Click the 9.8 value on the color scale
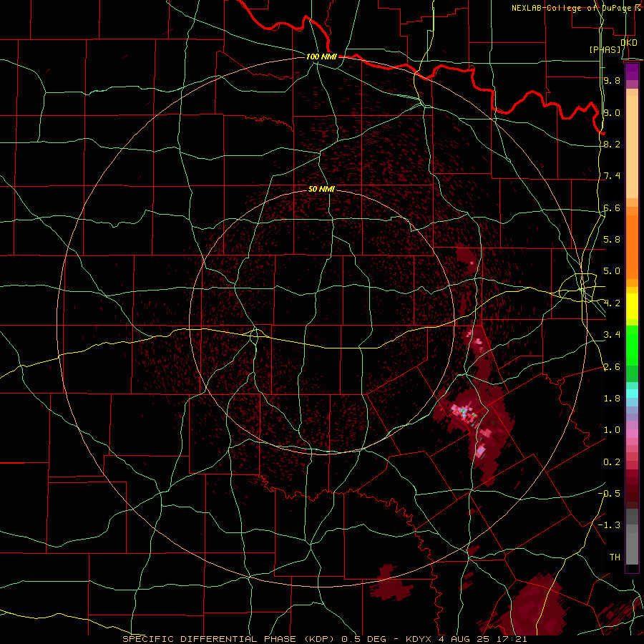This screenshot has width=644, height=644. click(612, 81)
